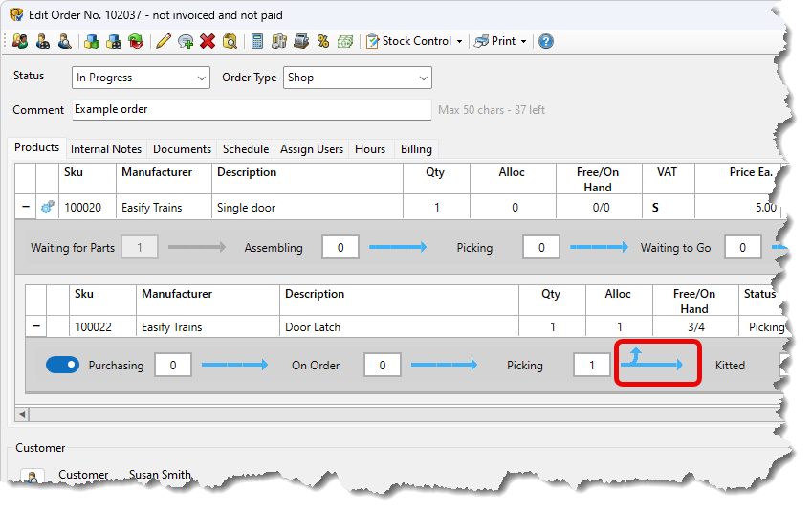Click the pencil edit icon in toolbar
The width and height of the screenshot is (812, 513).
point(163,41)
